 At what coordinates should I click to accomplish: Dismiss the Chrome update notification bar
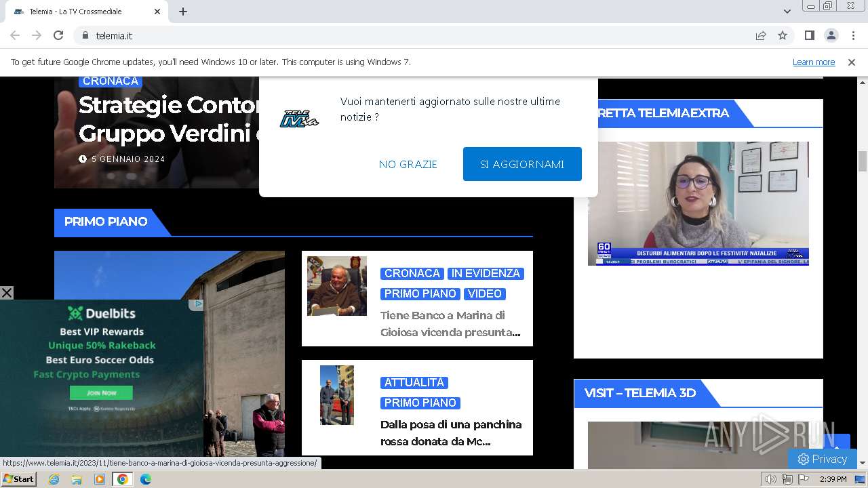pos(852,62)
